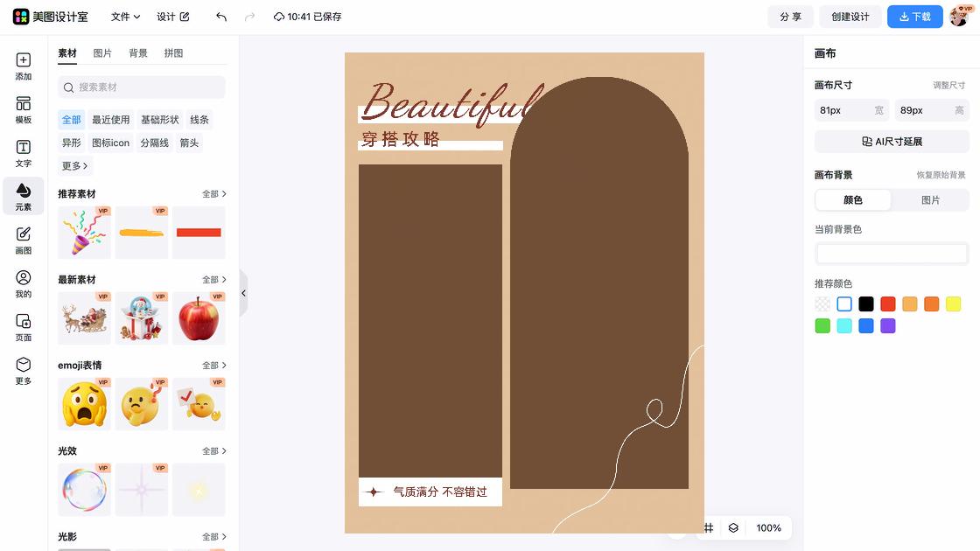
Task: Switch background mode to 图片 (image)
Action: coord(931,200)
